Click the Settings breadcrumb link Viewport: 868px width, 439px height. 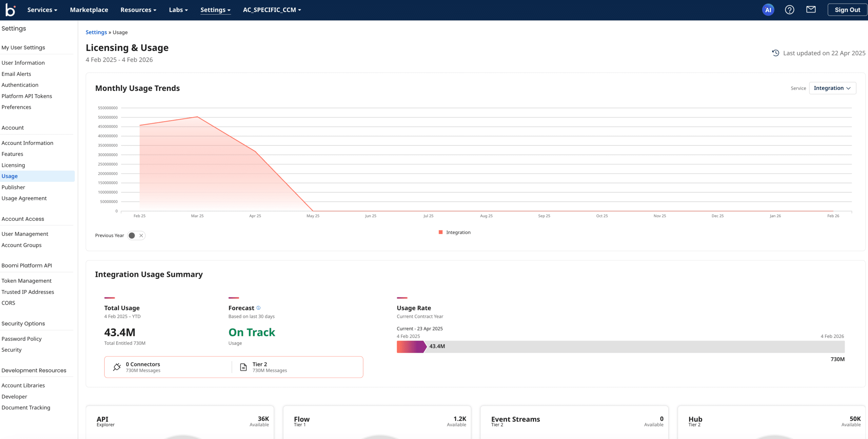point(96,32)
